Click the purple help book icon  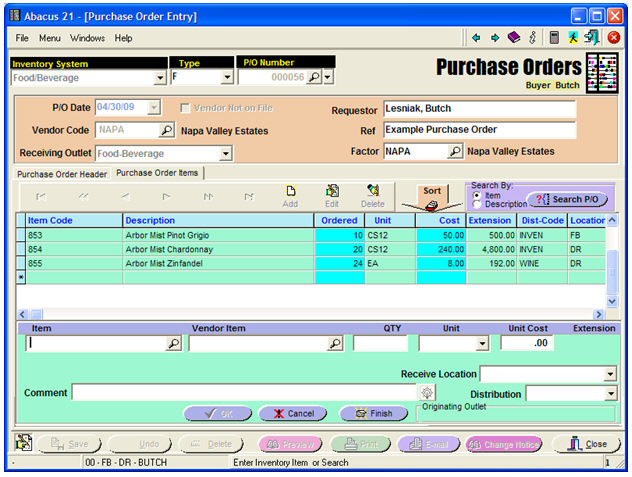point(513,38)
